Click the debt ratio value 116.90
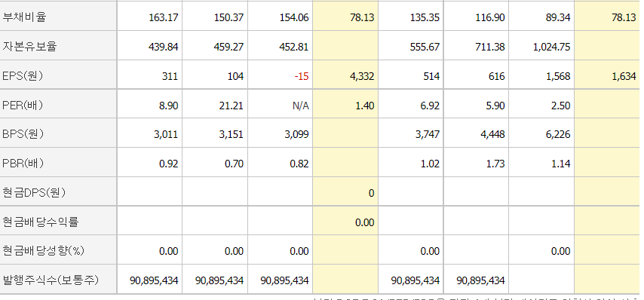This screenshot has height=300, width=644. [x=490, y=18]
